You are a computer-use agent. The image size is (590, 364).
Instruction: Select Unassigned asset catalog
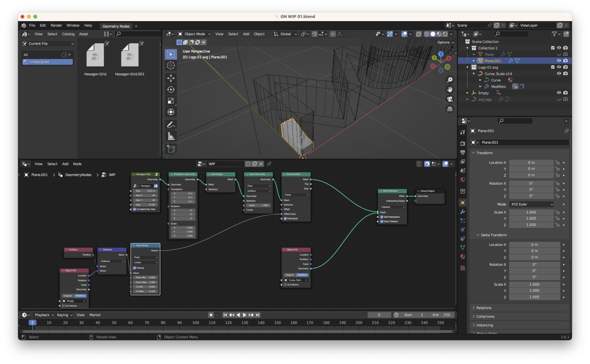pos(48,62)
